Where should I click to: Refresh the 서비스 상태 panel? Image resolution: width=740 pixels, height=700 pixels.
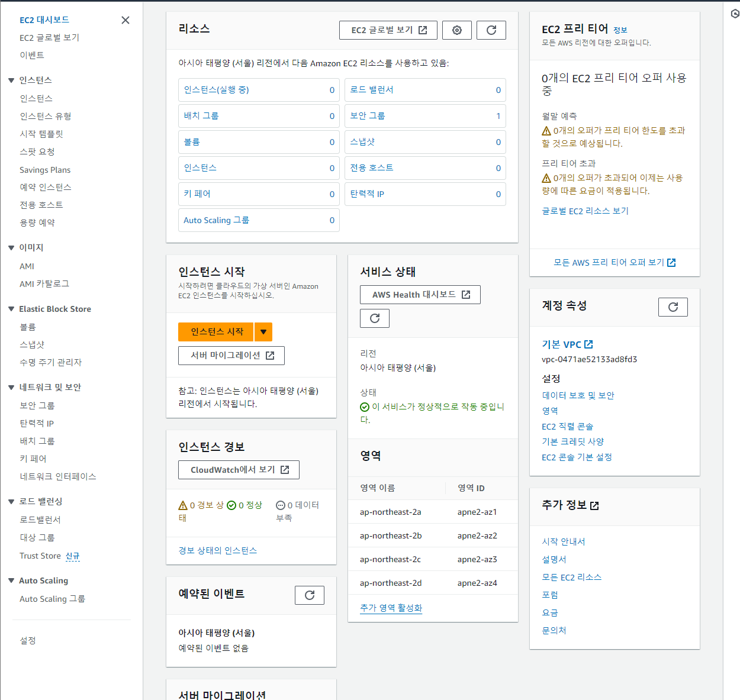point(375,318)
